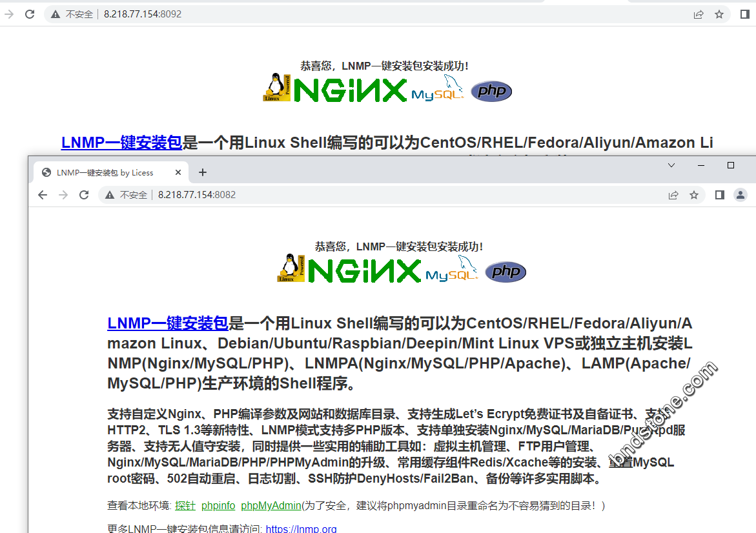Visit the https://lnmp.org link

[x=301, y=528]
